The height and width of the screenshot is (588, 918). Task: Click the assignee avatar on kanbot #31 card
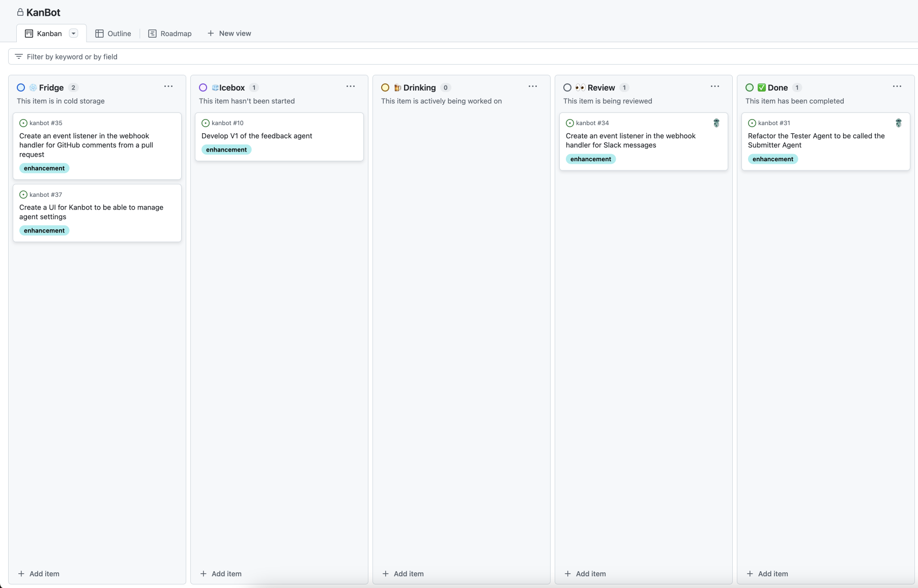click(x=898, y=123)
